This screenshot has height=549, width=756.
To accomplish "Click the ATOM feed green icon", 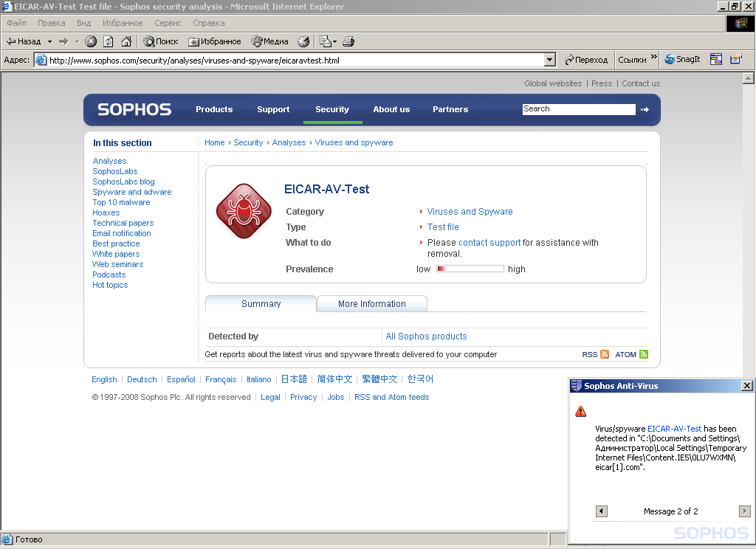I will click(x=644, y=354).
